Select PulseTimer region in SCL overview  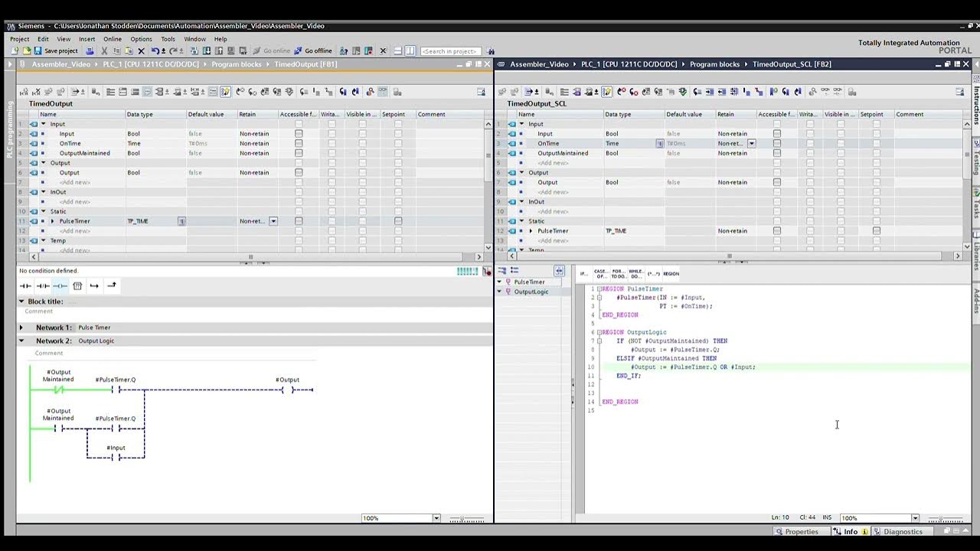pyautogui.click(x=529, y=282)
